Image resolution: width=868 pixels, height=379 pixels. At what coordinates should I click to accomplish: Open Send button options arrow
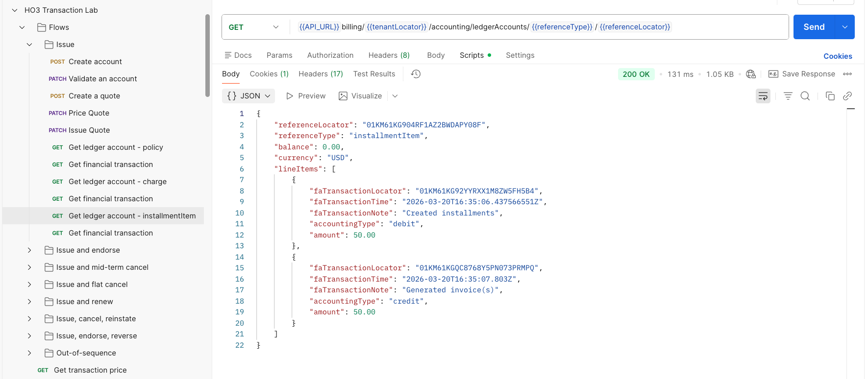point(844,27)
